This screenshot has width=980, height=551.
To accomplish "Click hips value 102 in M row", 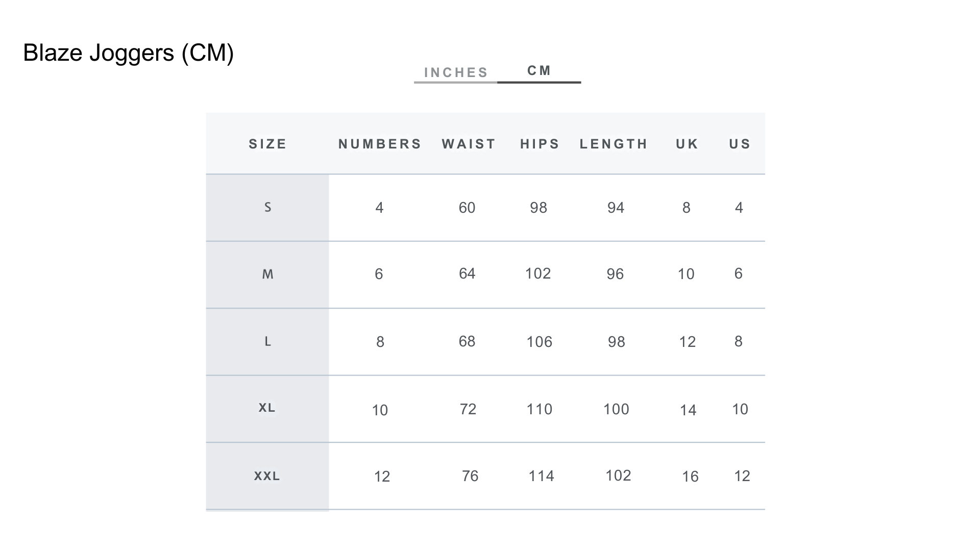I will pos(538,273).
